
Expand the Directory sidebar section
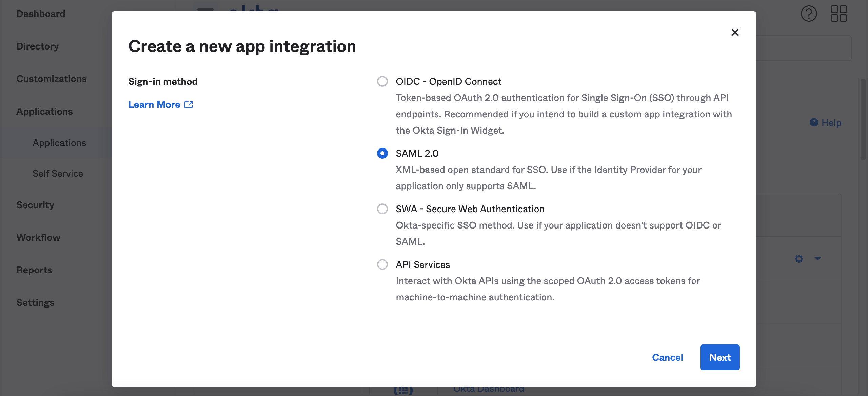click(x=38, y=46)
